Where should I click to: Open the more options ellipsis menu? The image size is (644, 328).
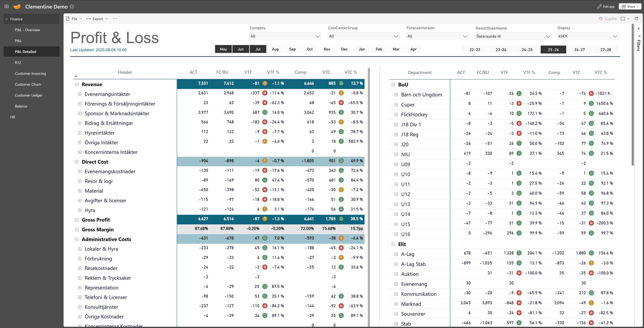pos(115,19)
